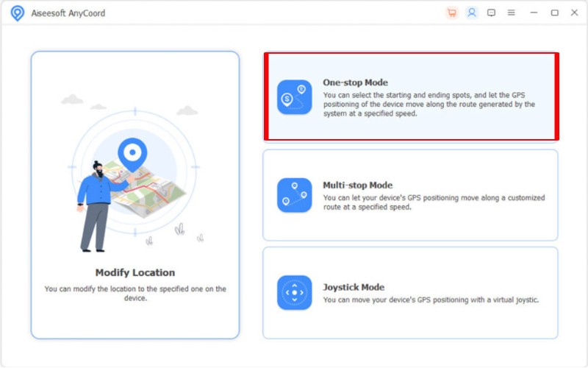Click the shopping cart purchase icon
588x368 pixels.
pyautogui.click(x=452, y=13)
